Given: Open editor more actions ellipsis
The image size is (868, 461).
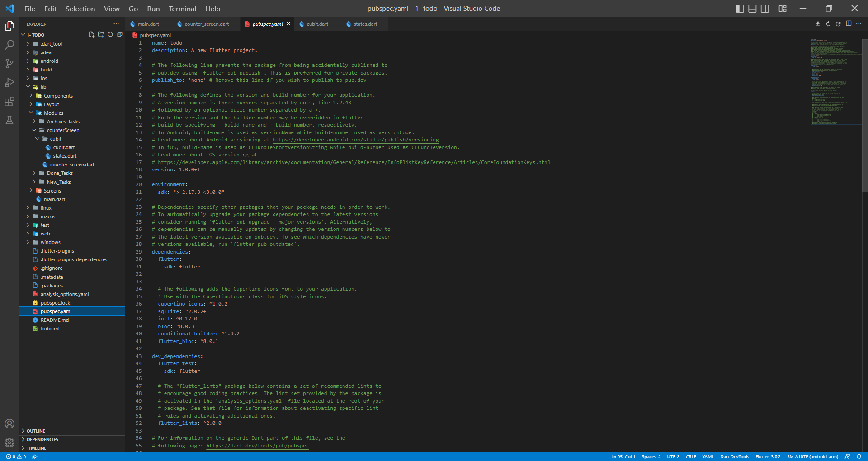Looking at the screenshot, I should pos(859,24).
